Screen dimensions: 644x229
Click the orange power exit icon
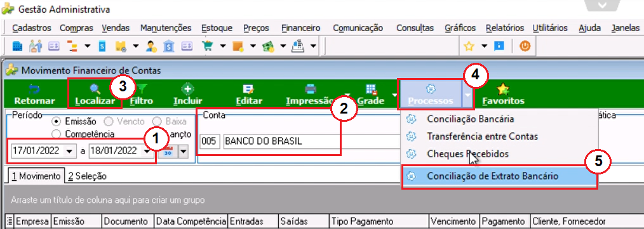coord(525,46)
